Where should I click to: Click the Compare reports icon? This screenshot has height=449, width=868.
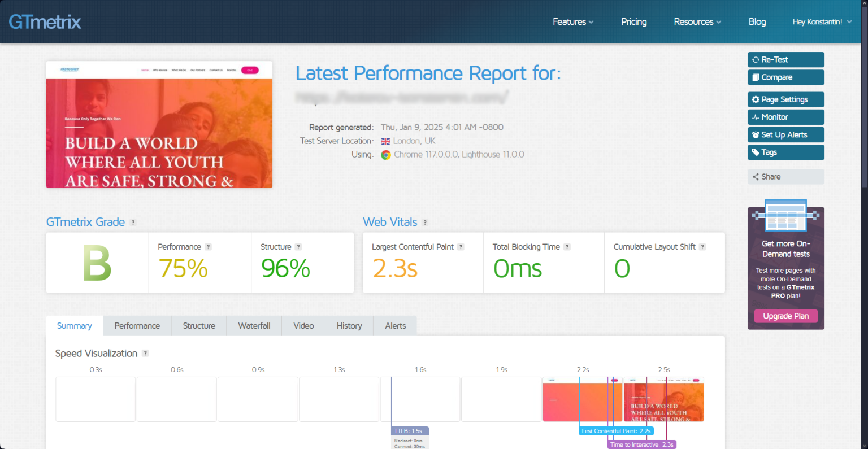pyautogui.click(x=756, y=77)
